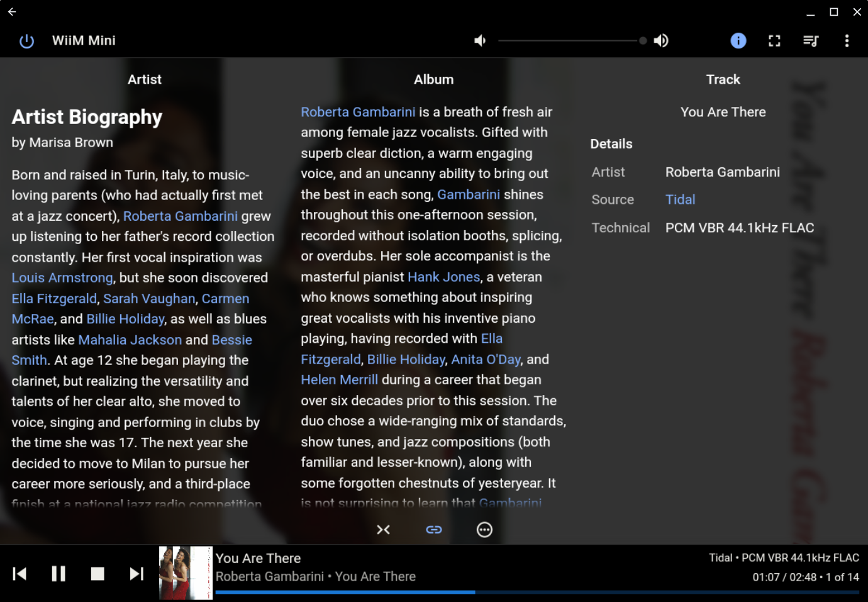Click the 'Artist Biography' heading
The width and height of the screenshot is (868, 602).
pos(87,117)
